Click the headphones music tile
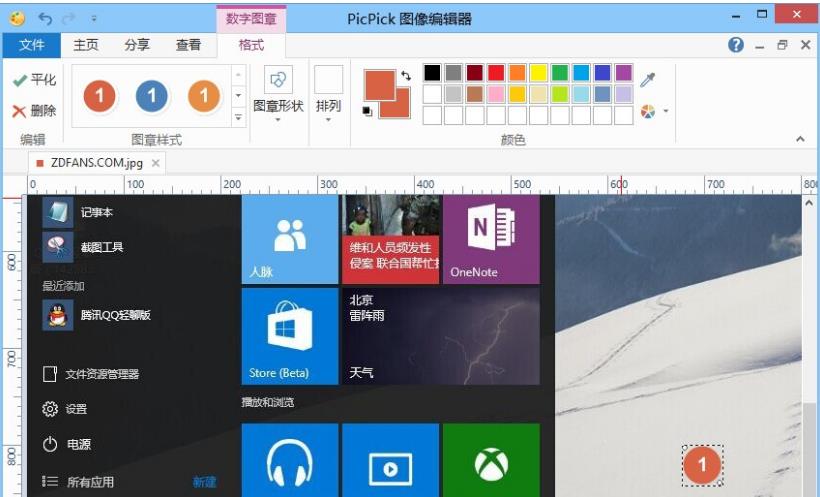 click(290, 460)
